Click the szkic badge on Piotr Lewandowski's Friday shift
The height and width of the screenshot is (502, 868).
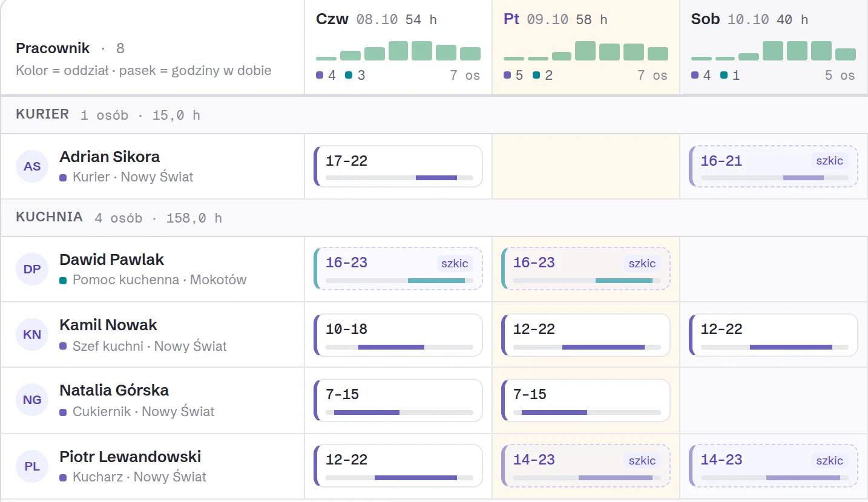pos(642,460)
